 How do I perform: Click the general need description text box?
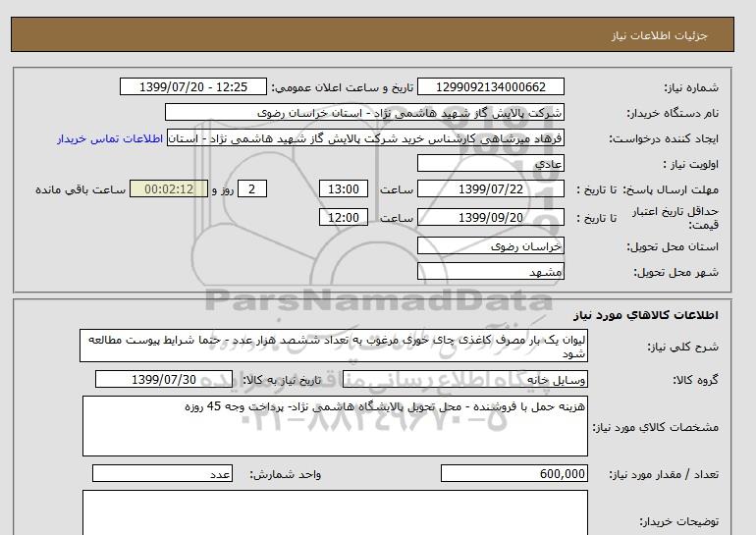333,348
